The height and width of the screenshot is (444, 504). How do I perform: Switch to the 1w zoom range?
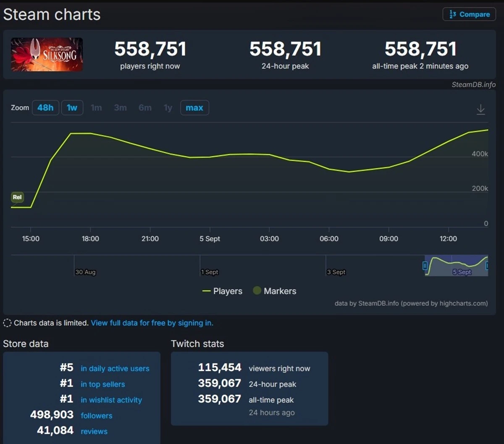click(72, 108)
